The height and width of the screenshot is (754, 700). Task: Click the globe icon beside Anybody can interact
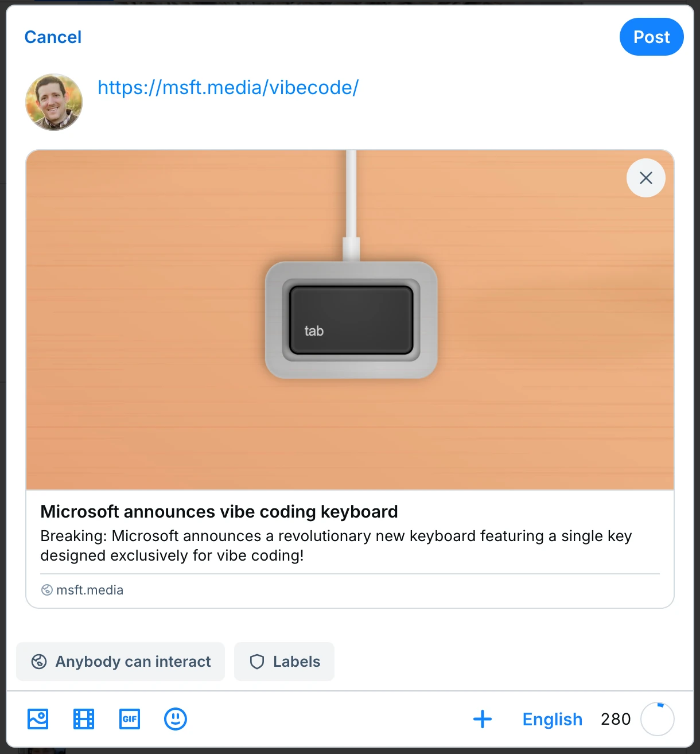(39, 662)
